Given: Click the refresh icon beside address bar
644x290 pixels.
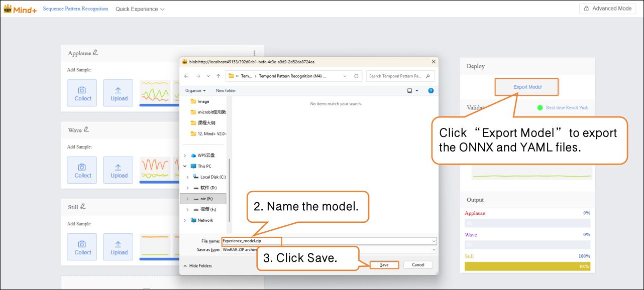Looking at the screenshot, I should pos(356,76).
